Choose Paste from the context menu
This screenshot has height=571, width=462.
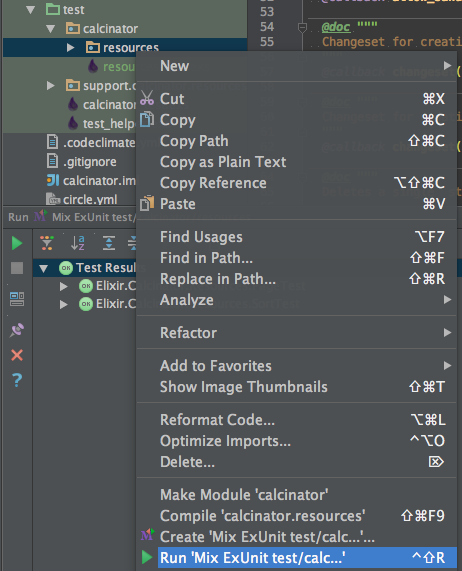click(x=296, y=204)
